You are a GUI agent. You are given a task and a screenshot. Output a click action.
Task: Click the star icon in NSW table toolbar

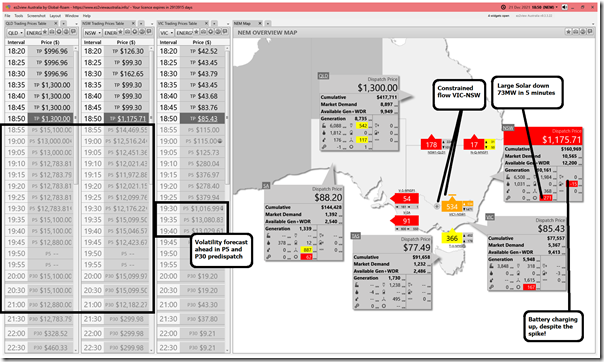tap(121, 32)
